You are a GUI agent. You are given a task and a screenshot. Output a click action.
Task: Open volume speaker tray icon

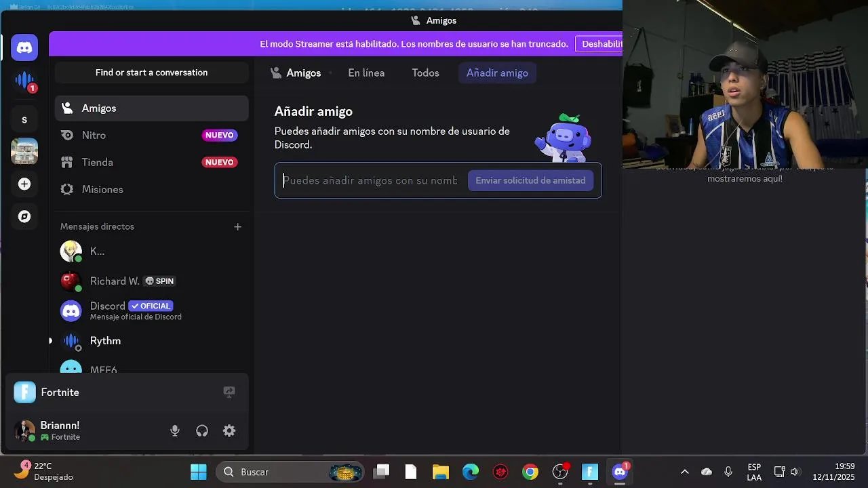tap(795, 472)
